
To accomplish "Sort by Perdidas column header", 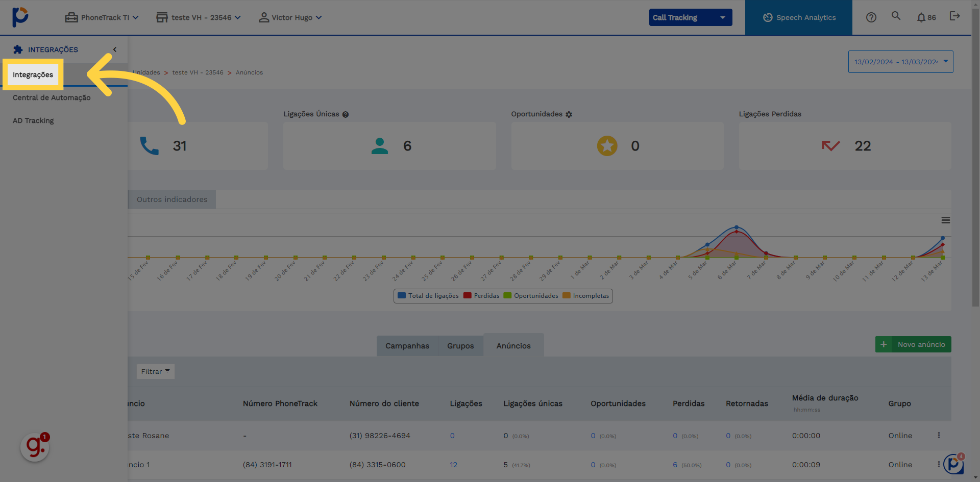I will pyautogui.click(x=689, y=403).
